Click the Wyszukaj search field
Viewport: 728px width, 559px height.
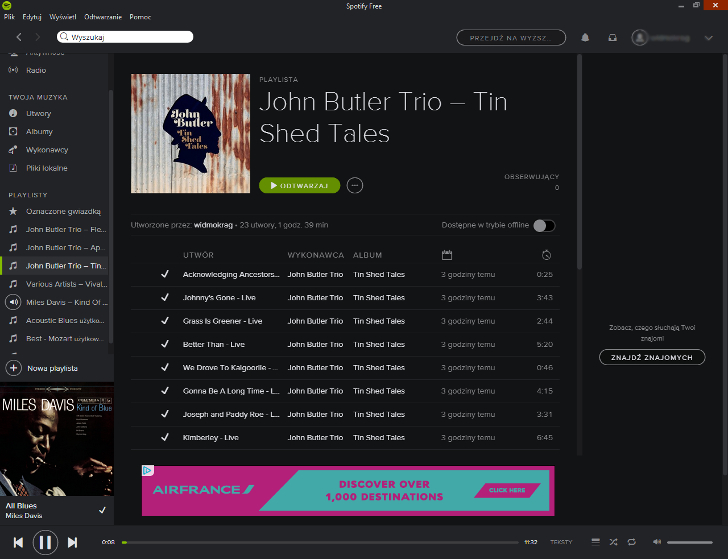click(x=125, y=37)
